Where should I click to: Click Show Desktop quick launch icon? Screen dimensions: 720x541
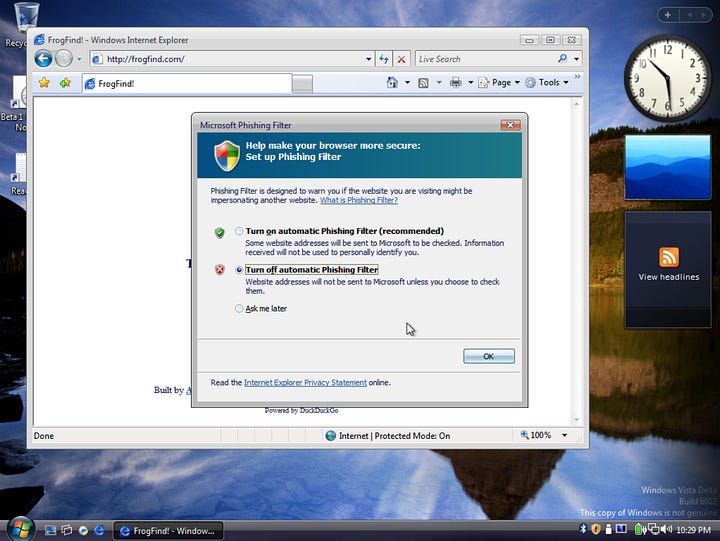[50, 531]
